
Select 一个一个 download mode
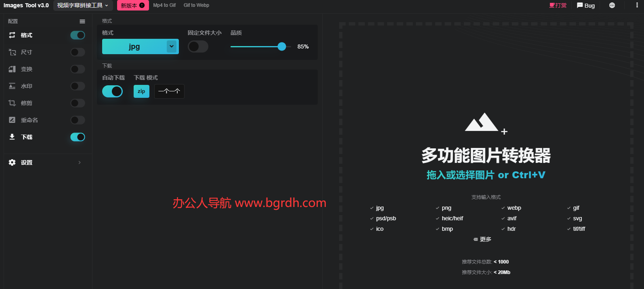click(x=169, y=91)
